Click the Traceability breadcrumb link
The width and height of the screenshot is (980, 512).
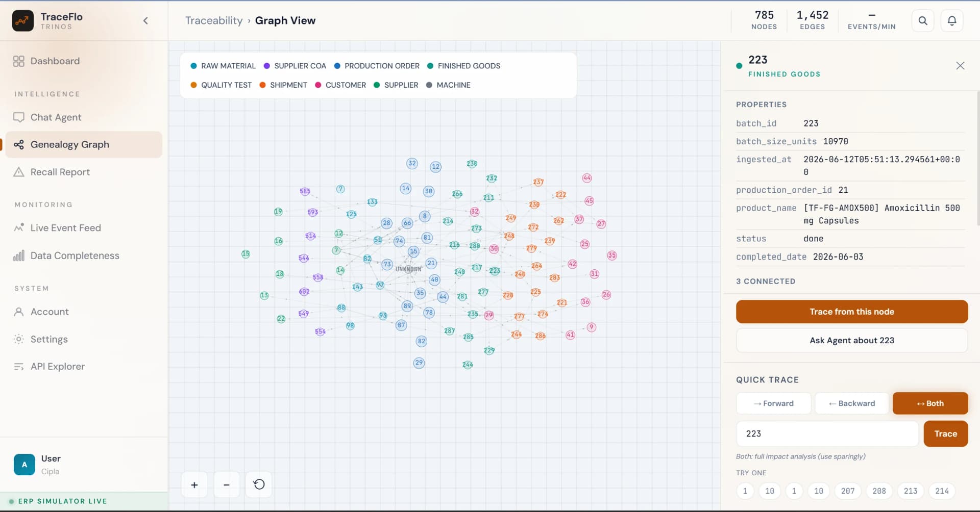pos(214,20)
